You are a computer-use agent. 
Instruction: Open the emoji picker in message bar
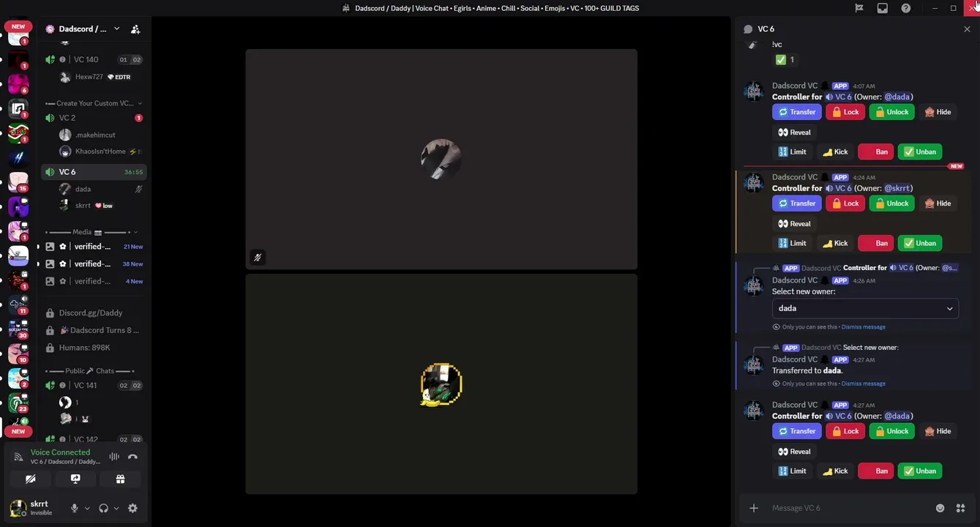[940, 508]
